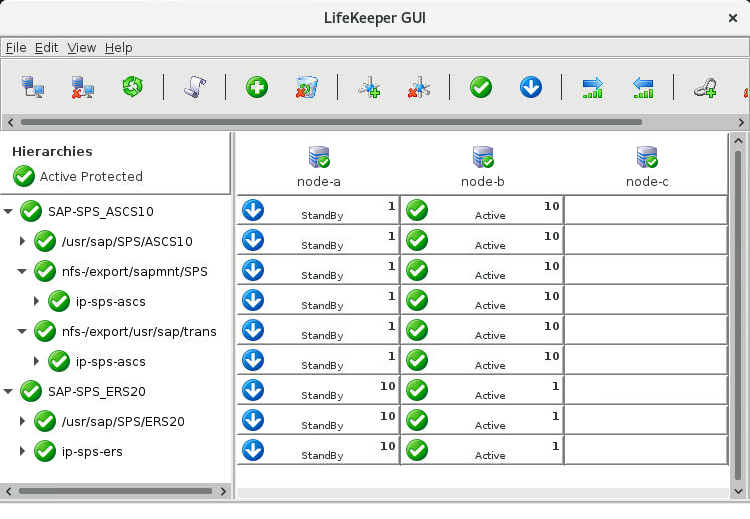This screenshot has width=750, height=519.
Task: Select the nfs-/export/sapmnt/SPS resource label
Action: click(135, 272)
